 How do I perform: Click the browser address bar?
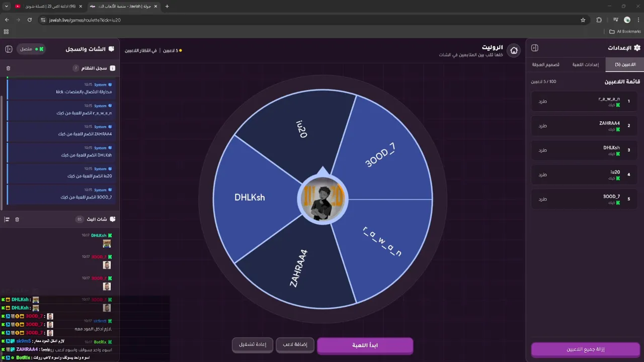point(312,20)
